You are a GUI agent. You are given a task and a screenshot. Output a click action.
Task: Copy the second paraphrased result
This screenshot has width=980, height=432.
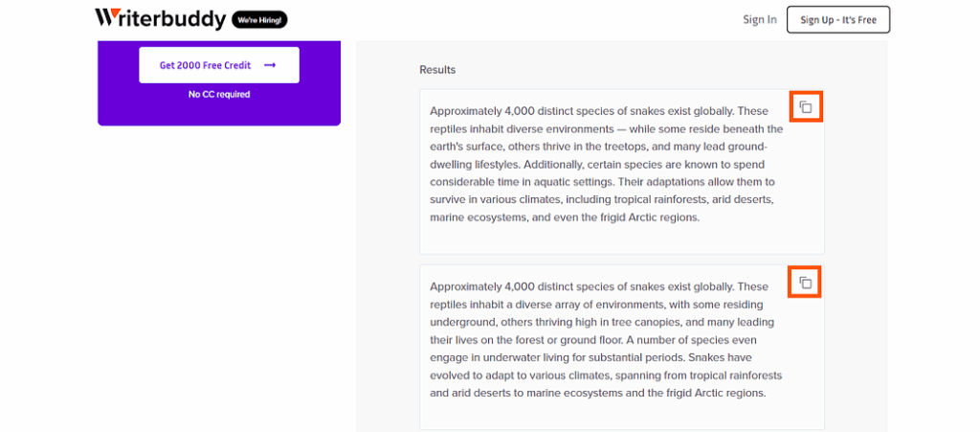(x=806, y=283)
